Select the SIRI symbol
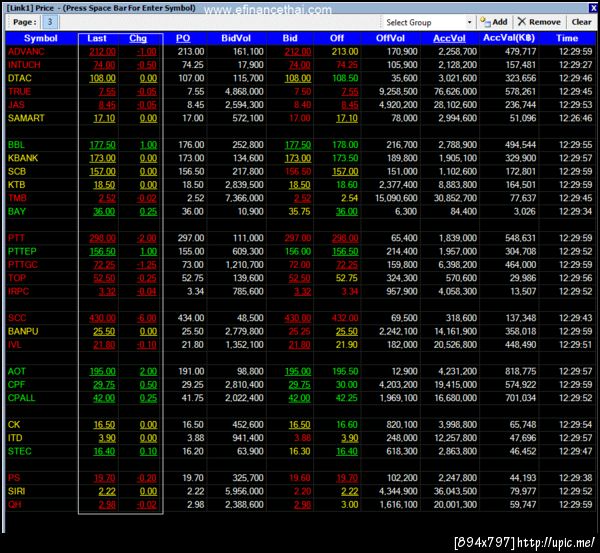600x553 pixels. pyautogui.click(x=16, y=491)
